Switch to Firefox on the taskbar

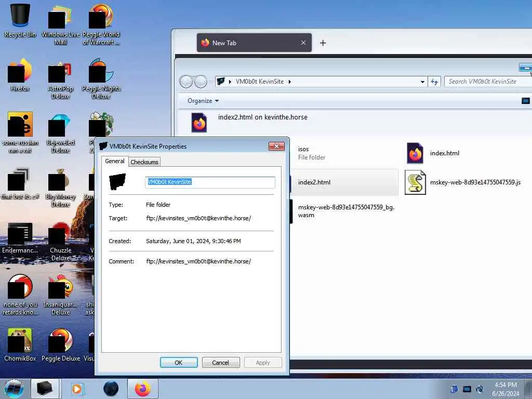click(142, 389)
